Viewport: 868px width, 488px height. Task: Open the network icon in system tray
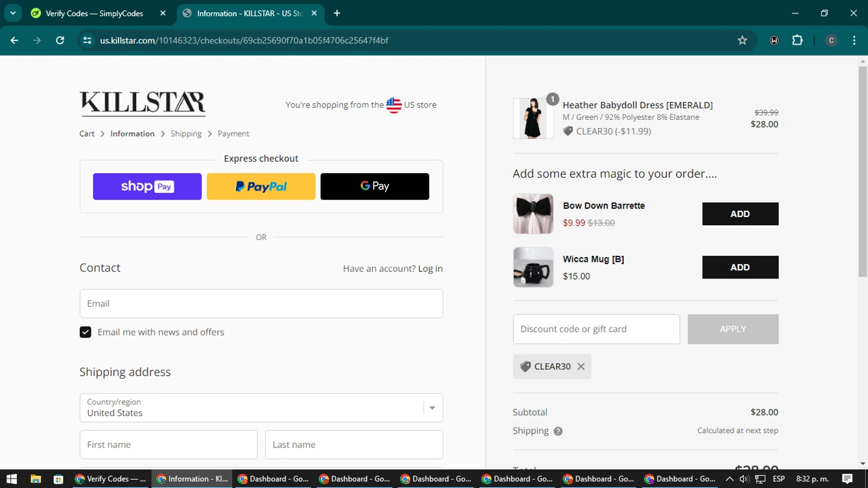760,479
